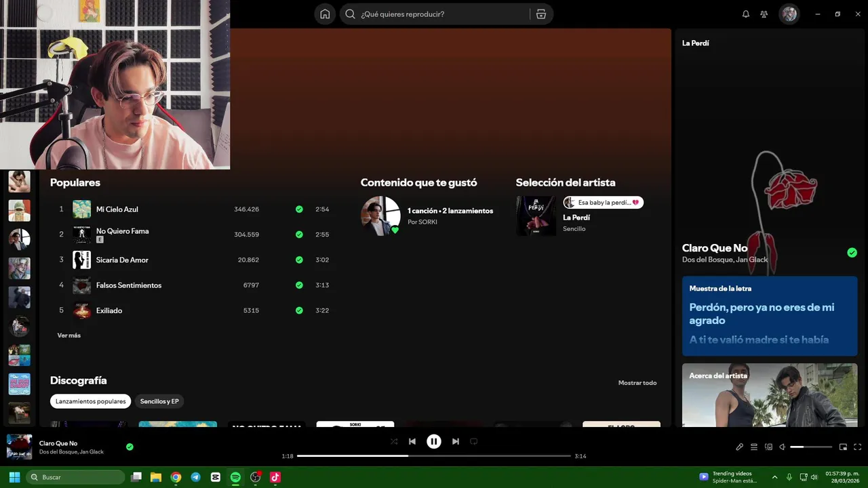Skip to the previous track

point(412,441)
